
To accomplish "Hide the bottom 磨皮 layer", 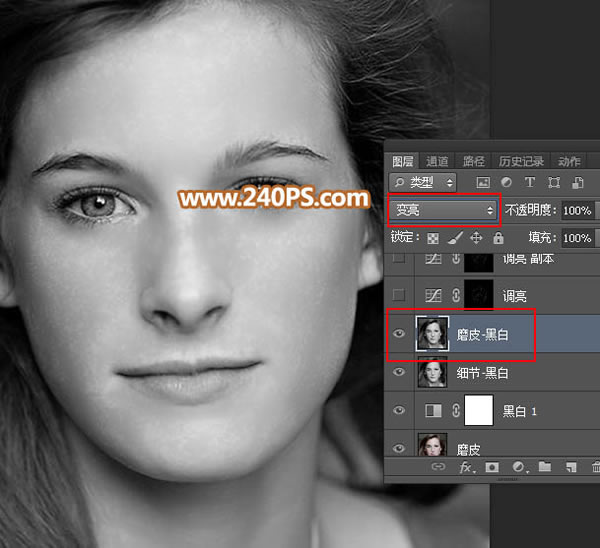I will tap(399, 448).
